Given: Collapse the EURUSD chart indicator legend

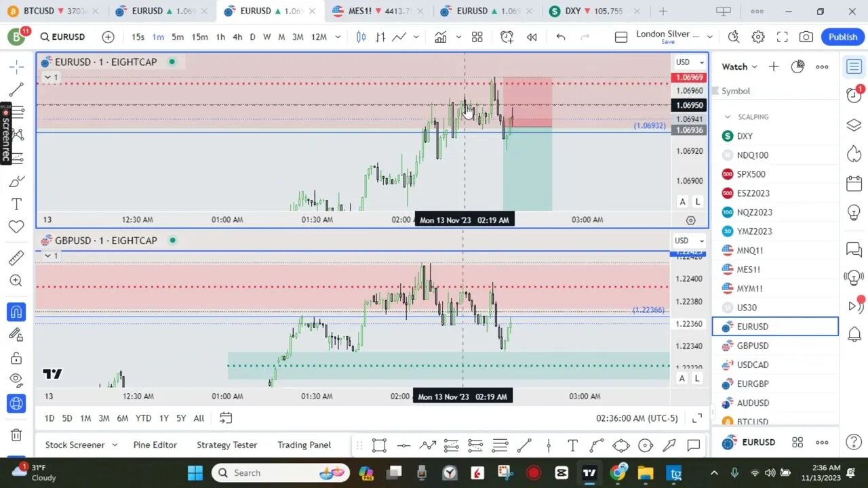Looking at the screenshot, I should [x=51, y=77].
